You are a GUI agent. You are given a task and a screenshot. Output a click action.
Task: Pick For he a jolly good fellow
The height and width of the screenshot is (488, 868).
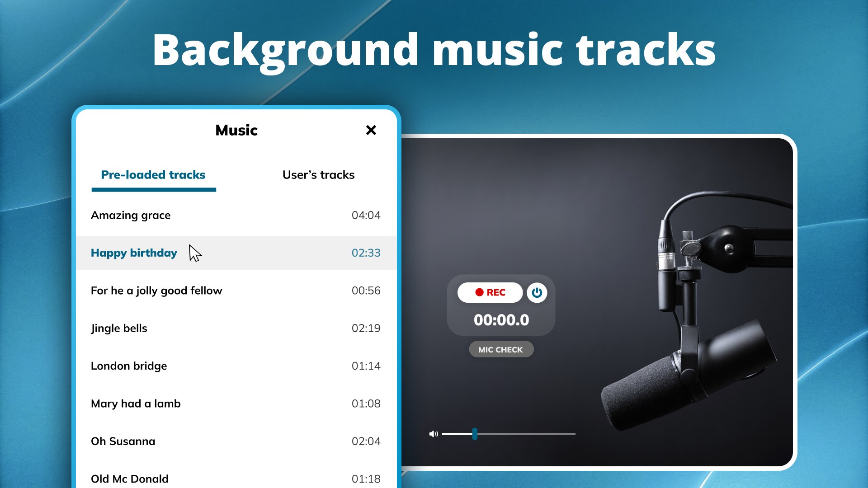pyautogui.click(x=156, y=291)
